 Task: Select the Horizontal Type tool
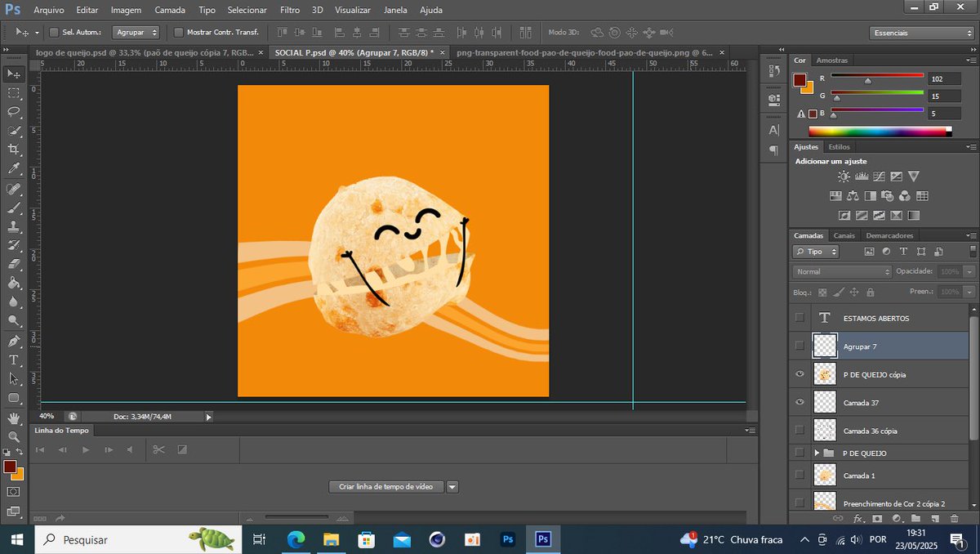click(14, 360)
